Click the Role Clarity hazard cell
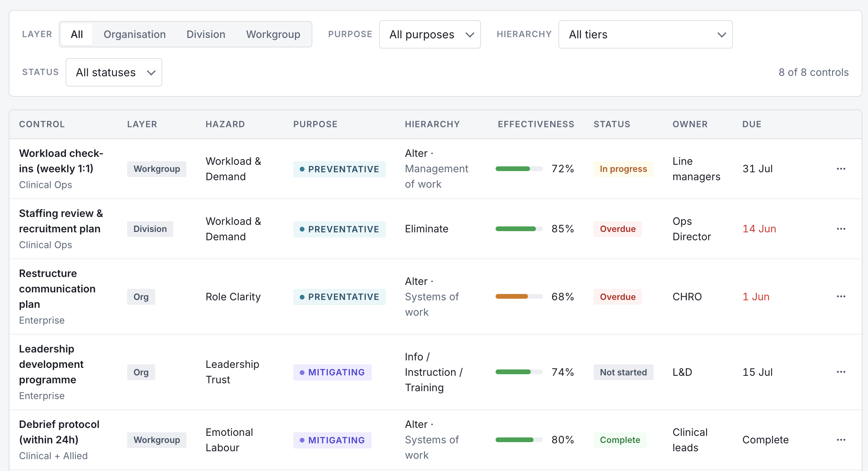 tap(233, 297)
